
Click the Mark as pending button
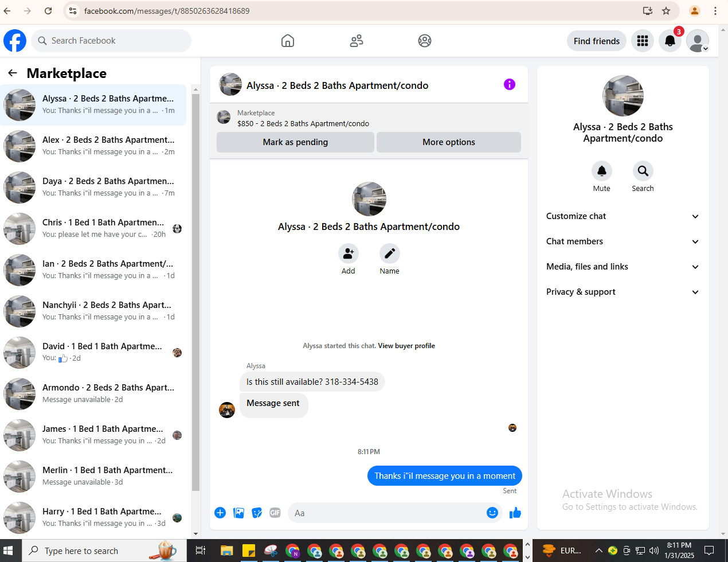pyautogui.click(x=295, y=142)
